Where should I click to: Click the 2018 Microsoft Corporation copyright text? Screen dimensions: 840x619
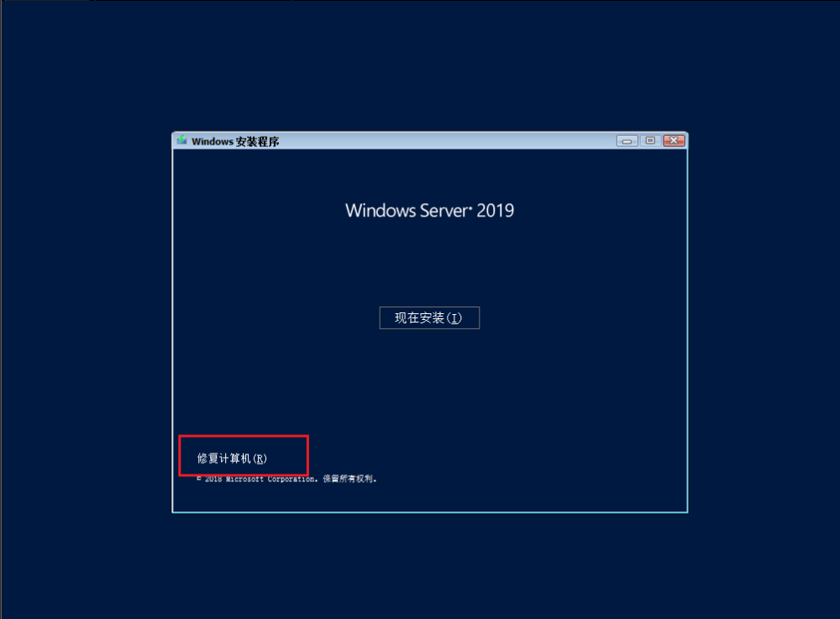click(257, 479)
